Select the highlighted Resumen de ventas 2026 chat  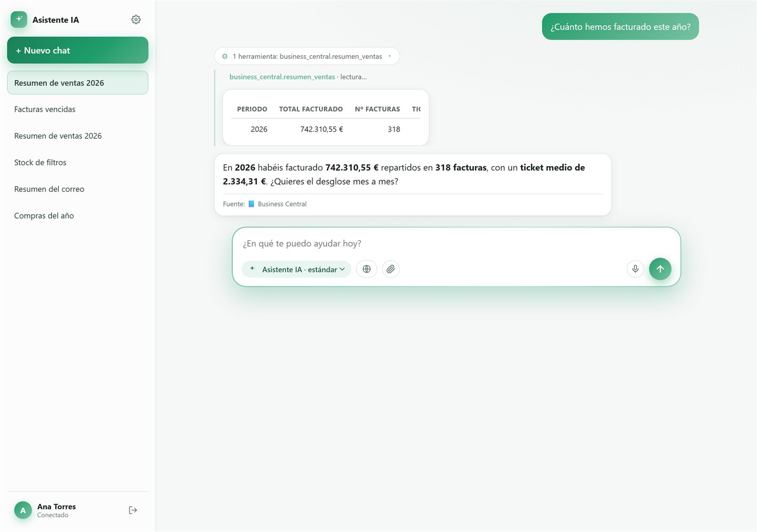(78, 83)
